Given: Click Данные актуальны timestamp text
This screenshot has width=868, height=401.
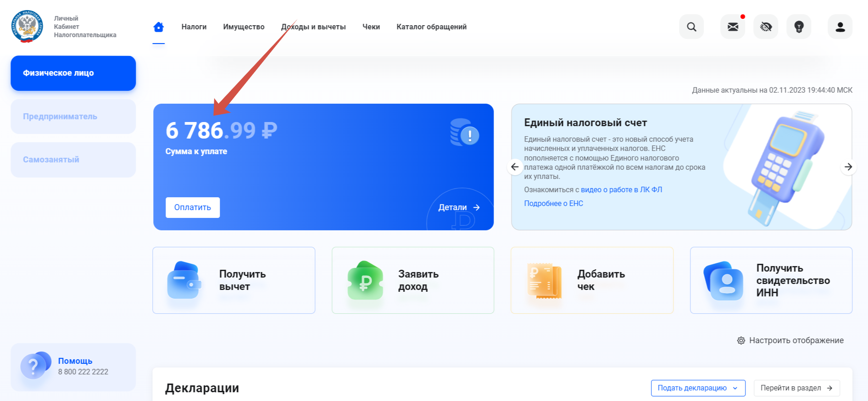Looking at the screenshot, I should pyautogui.click(x=772, y=90).
